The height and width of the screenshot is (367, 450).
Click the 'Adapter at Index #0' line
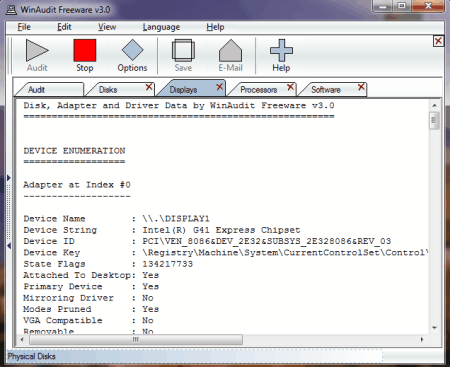coord(77,185)
